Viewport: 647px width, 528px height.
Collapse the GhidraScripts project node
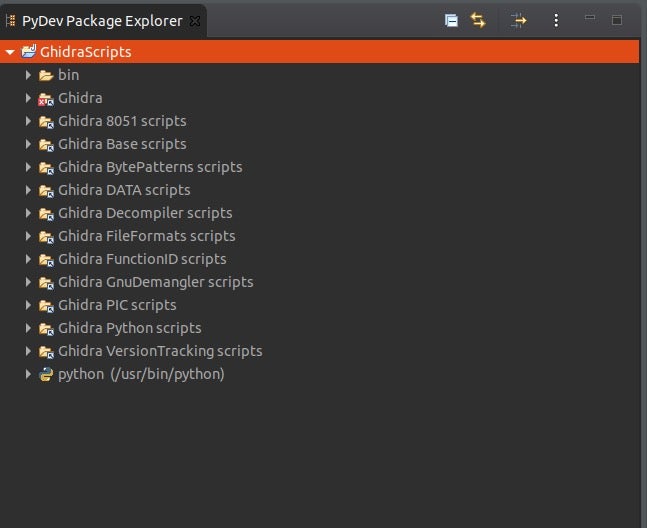[10, 52]
